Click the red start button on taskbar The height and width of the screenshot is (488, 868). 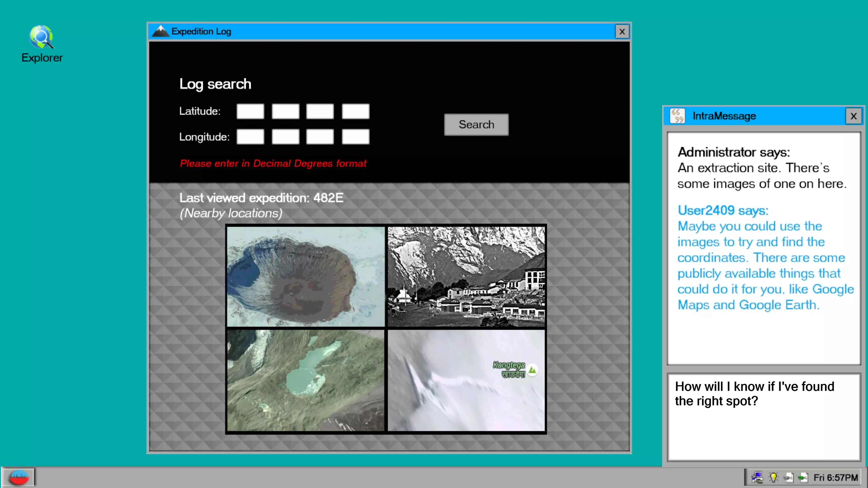tap(19, 477)
